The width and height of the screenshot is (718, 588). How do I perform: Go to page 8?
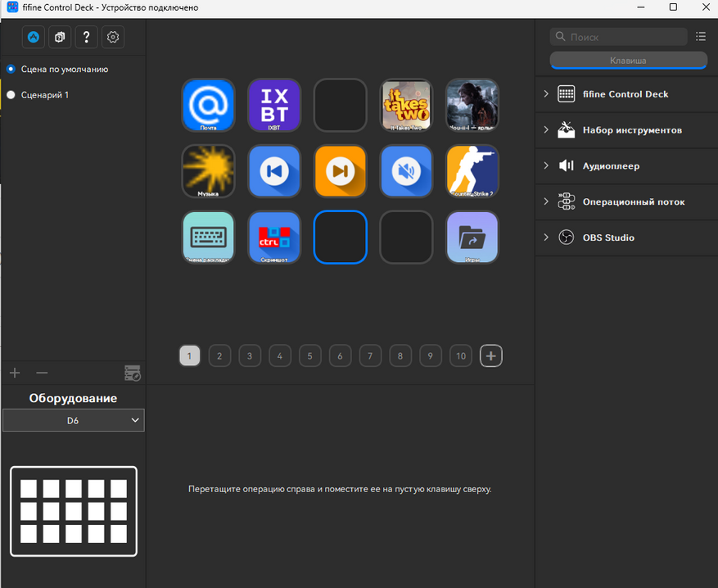[x=400, y=355]
